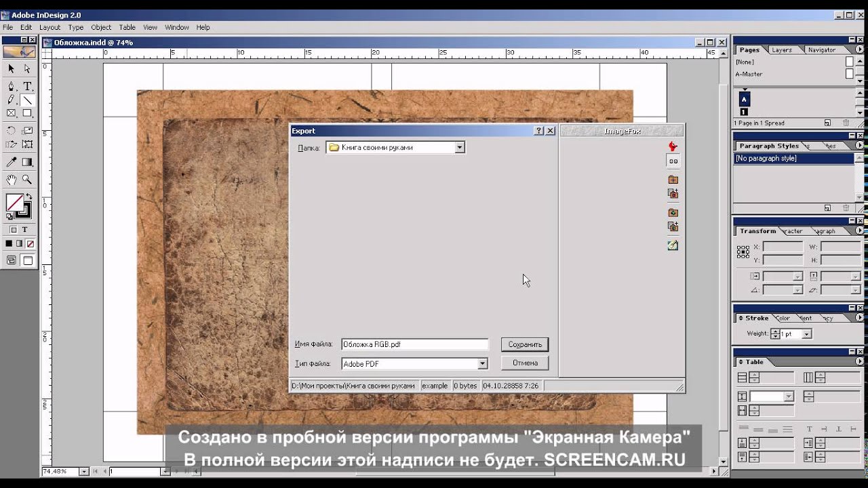This screenshot has height=488, width=868.
Task: Select the Line tool
Action: coord(27,100)
